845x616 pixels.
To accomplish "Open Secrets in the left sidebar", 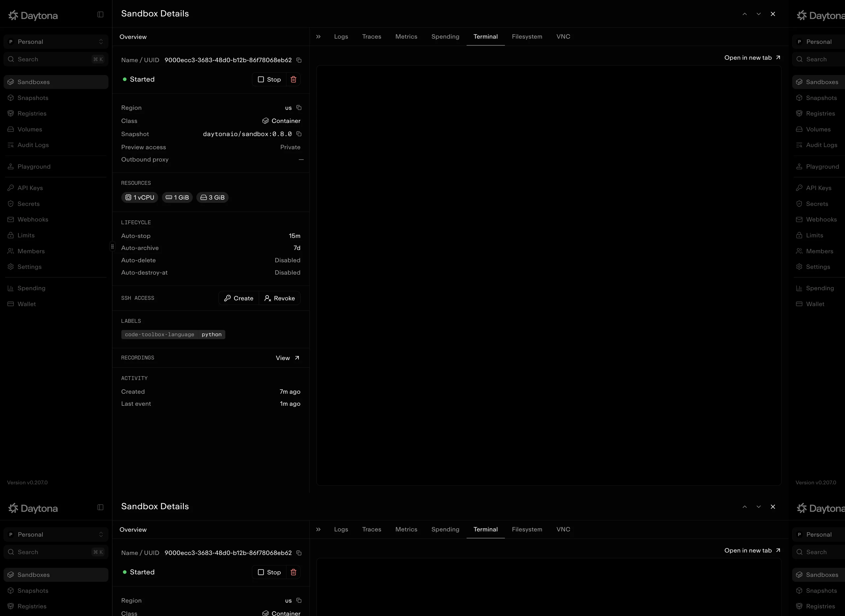I will (x=56, y=204).
